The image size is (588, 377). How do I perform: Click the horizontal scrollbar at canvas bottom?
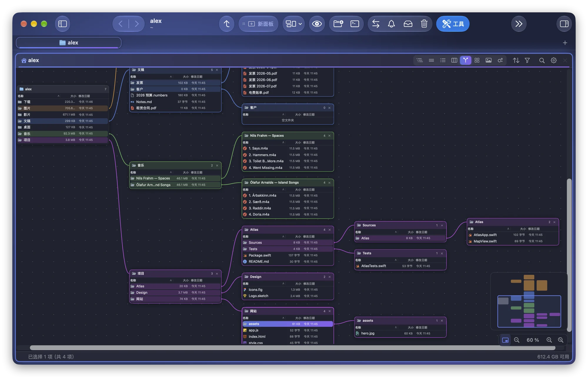coord(293,348)
